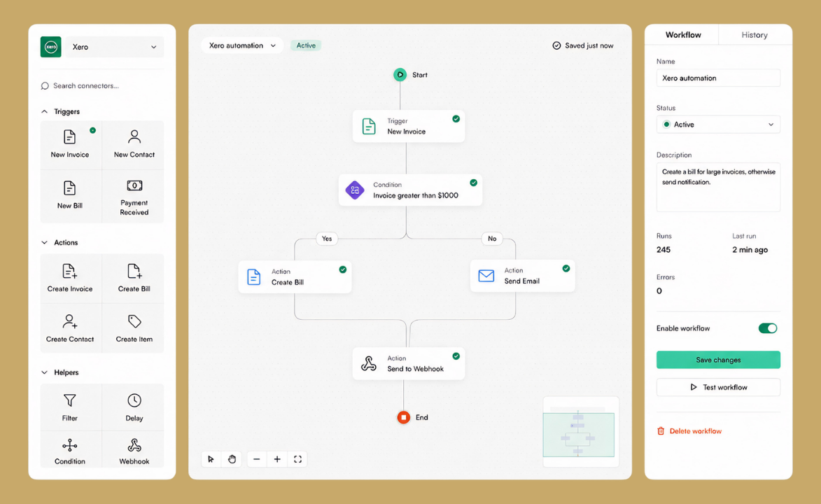Click the Create Bill node document icon

click(254, 276)
